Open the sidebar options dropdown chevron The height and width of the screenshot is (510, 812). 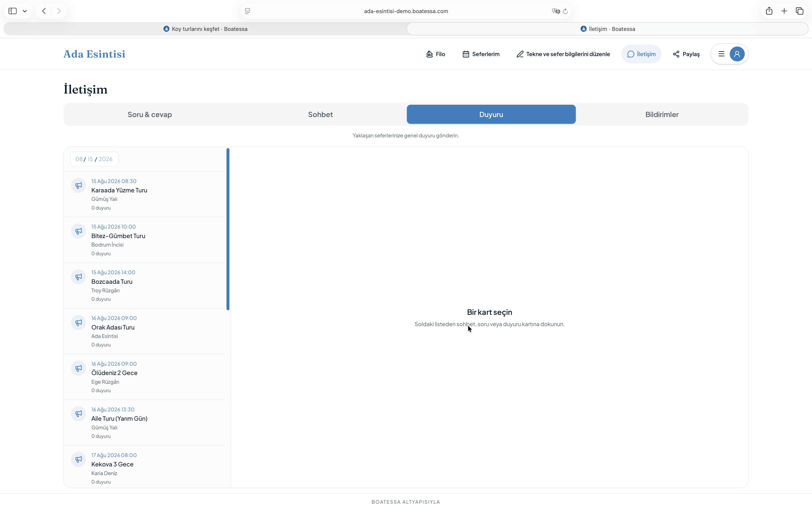[25, 11]
